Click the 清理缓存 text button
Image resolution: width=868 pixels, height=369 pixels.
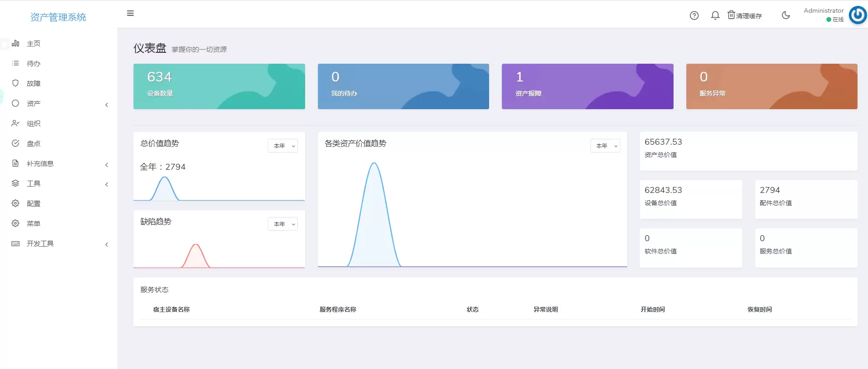749,16
